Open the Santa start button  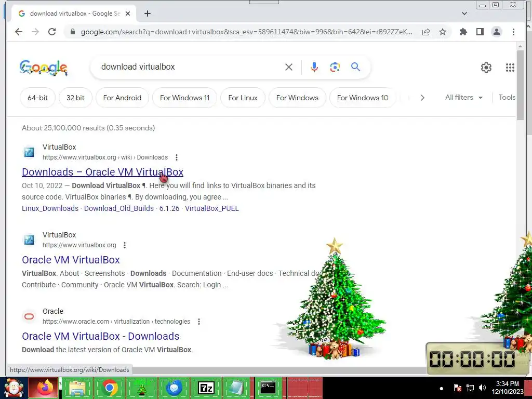click(13, 388)
